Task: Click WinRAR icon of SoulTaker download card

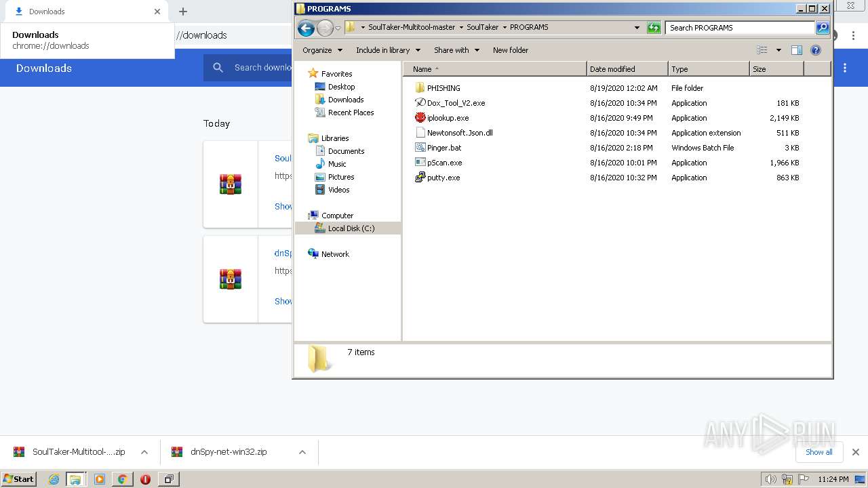Action: pos(231,184)
